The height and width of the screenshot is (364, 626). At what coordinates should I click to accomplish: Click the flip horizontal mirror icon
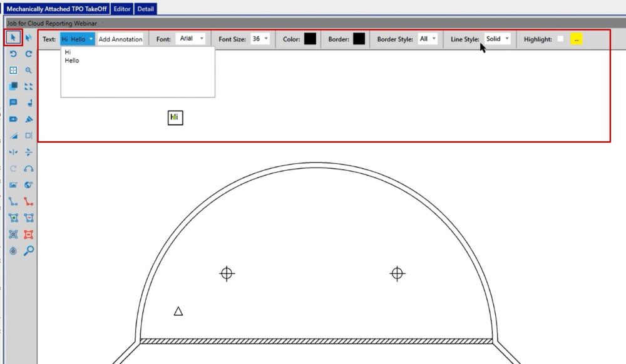13,152
